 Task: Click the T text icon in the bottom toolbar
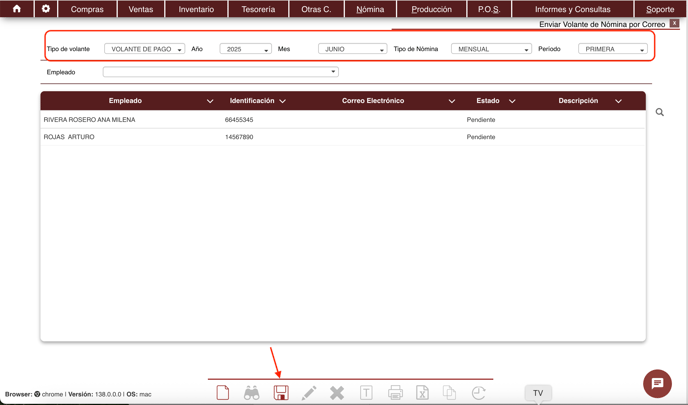pos(366,393)
